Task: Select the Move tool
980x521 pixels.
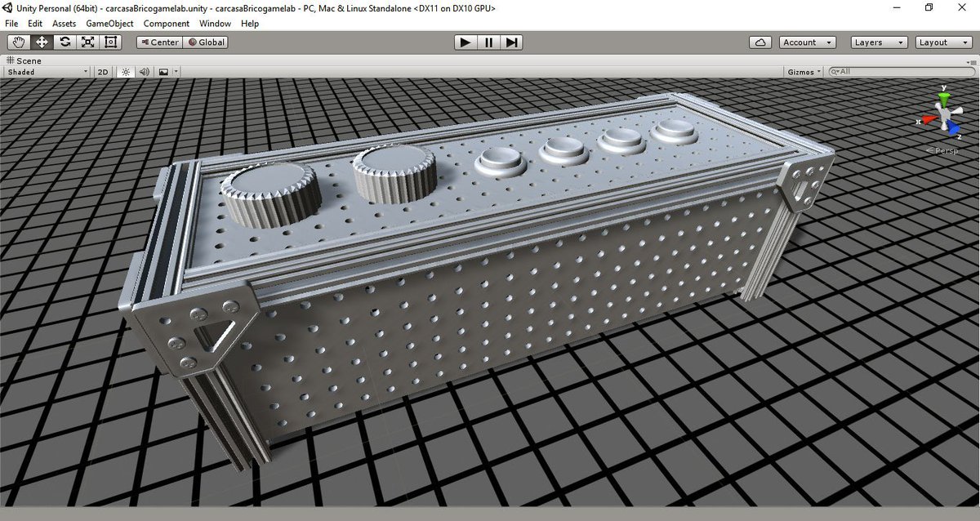Action: point(41,42)
